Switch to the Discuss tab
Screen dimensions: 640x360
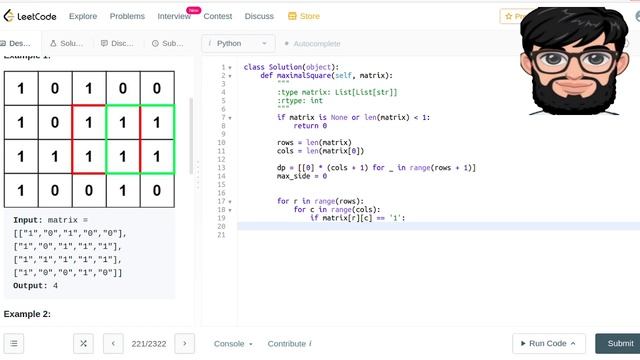click(x=118, y=43)
